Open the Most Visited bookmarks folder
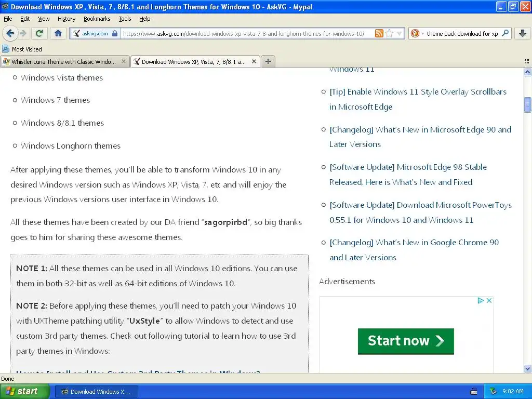The image size is (532, 399). point(22,49)
